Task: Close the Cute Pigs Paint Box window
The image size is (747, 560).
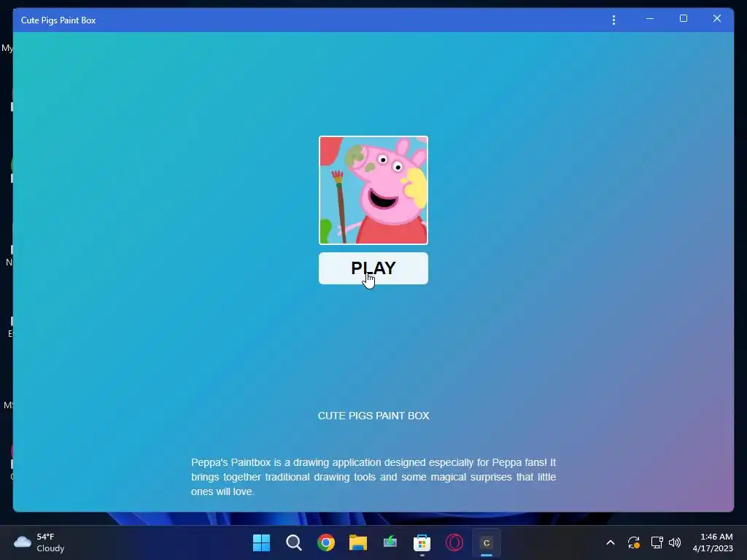Action: tap(716, 18)
